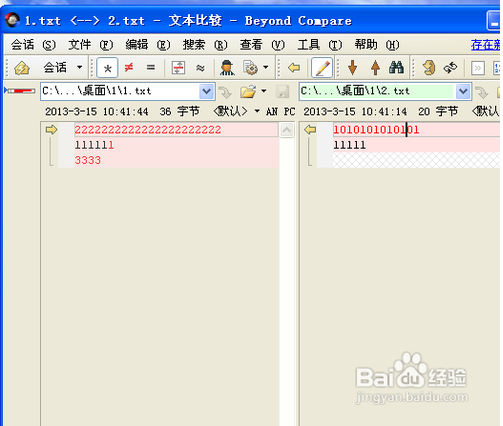Click the hatched missing line on right
This screenshot has height=426, width=503.
coord(416,160)
